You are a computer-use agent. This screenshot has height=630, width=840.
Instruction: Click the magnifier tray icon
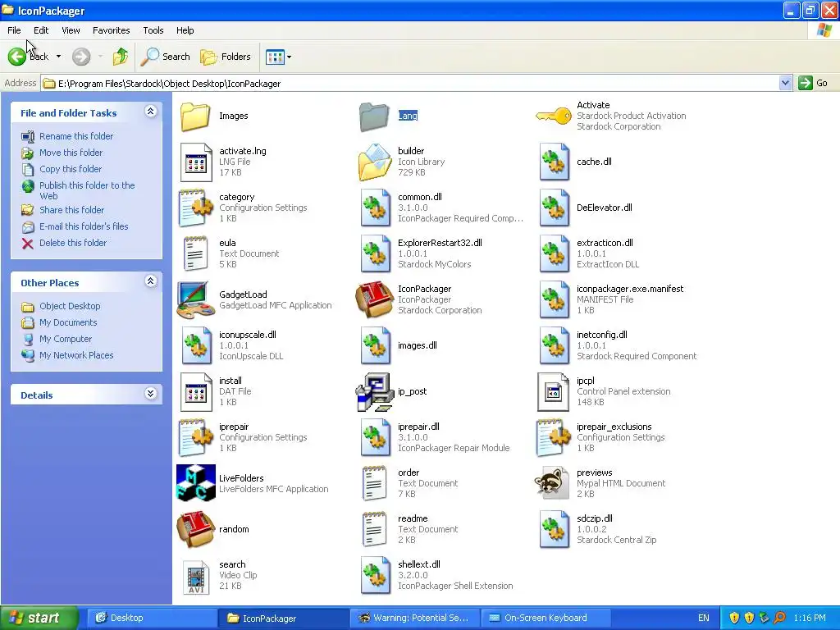click(779, 618)
